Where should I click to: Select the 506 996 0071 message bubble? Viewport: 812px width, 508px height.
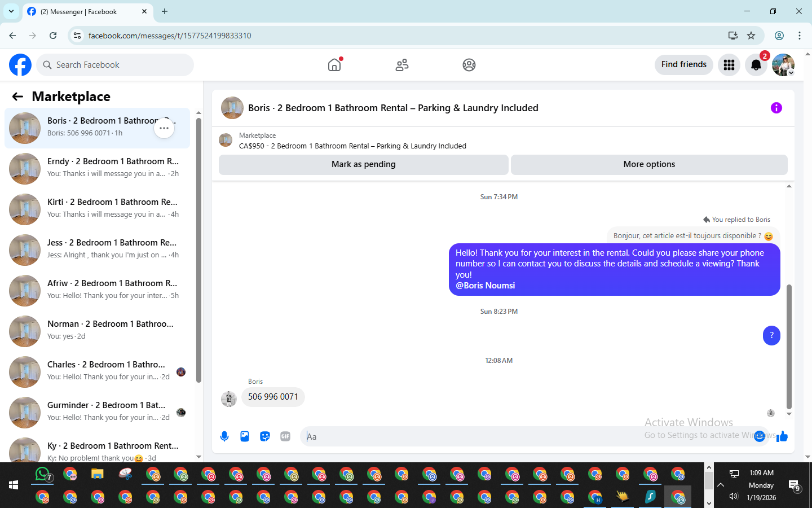273,397
